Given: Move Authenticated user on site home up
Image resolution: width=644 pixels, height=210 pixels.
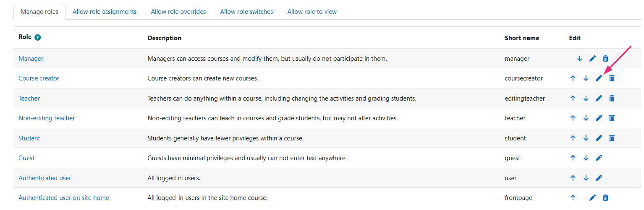Looking at the screenshot, I should tap(573, 198).
